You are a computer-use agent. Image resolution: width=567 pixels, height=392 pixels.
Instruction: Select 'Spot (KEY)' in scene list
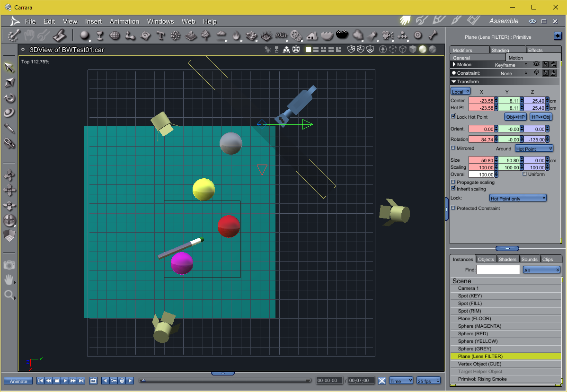click(x=505, y=296)
